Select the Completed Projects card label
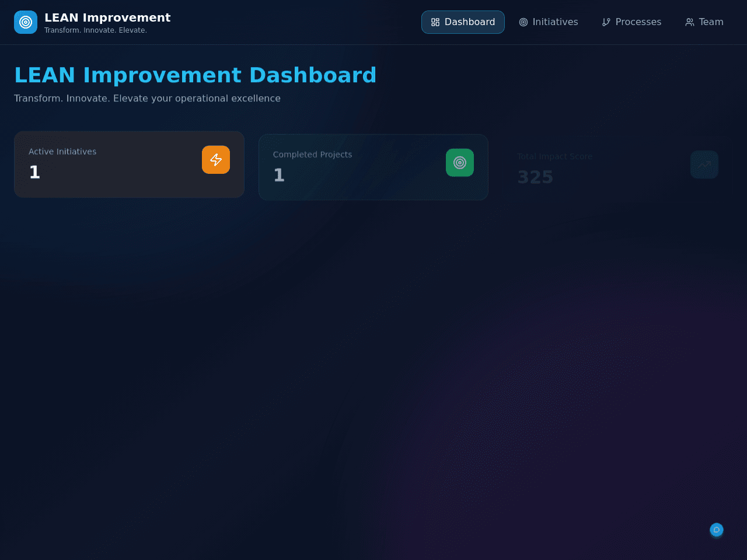 point(312,155)
